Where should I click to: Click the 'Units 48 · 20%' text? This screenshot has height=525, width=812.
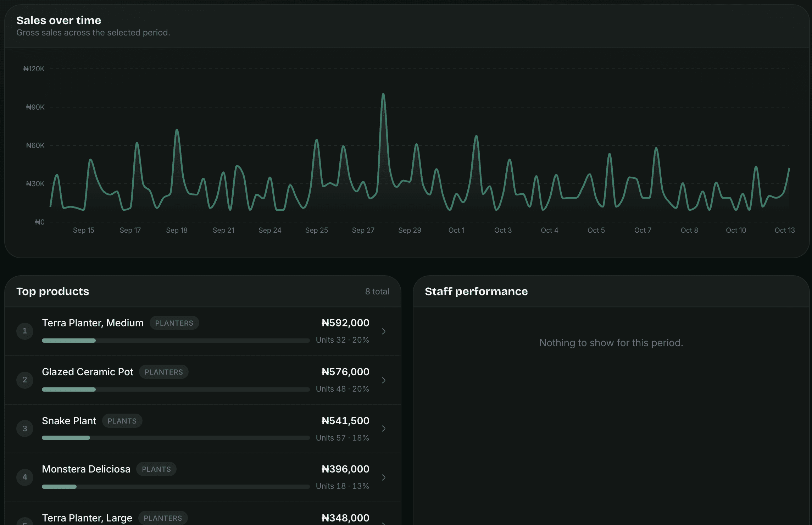343,389
